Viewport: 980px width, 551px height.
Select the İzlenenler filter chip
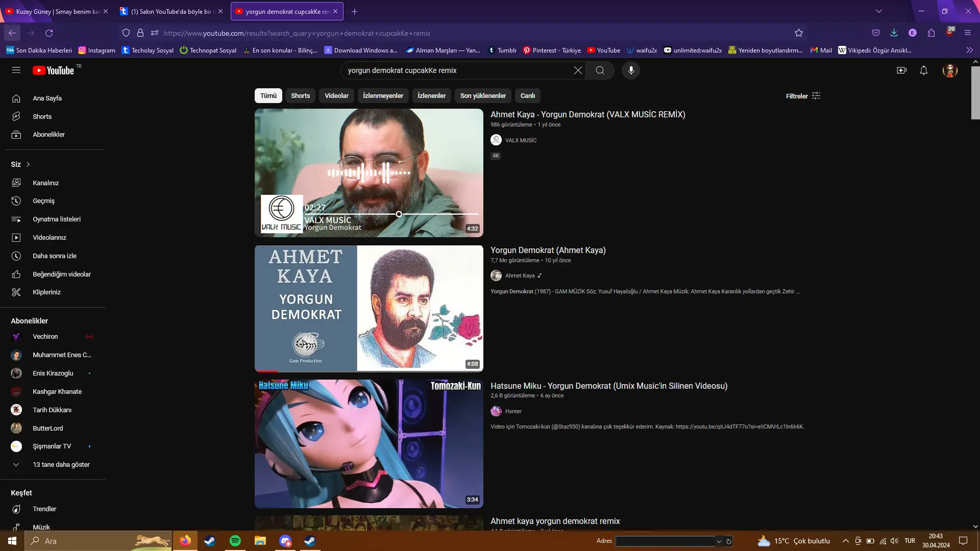pyautogui.click(x=432, y=96)
